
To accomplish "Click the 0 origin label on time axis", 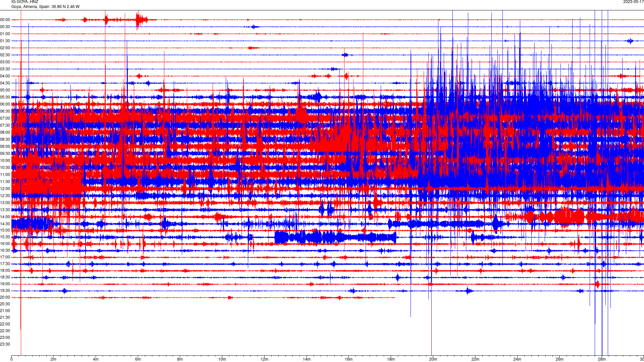I will pos(11,359).
